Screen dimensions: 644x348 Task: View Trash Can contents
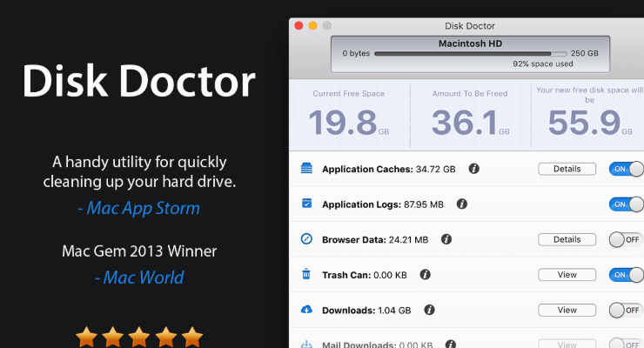pyautogui.click(x=567, y=275)
